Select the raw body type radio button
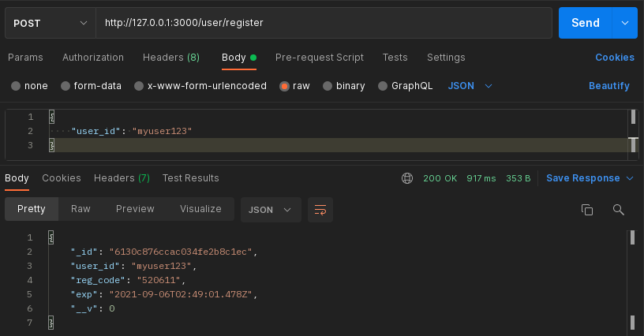 pos(284,86)
